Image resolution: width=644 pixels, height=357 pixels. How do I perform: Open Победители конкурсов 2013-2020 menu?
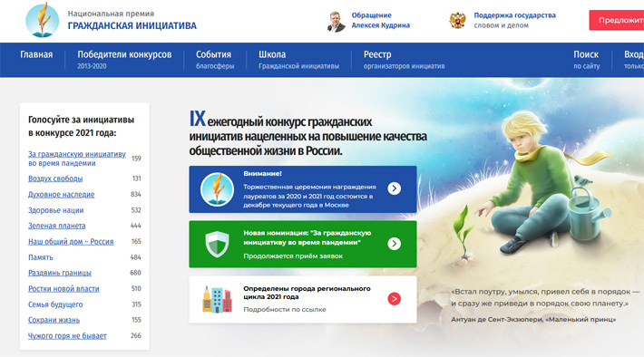124,60
